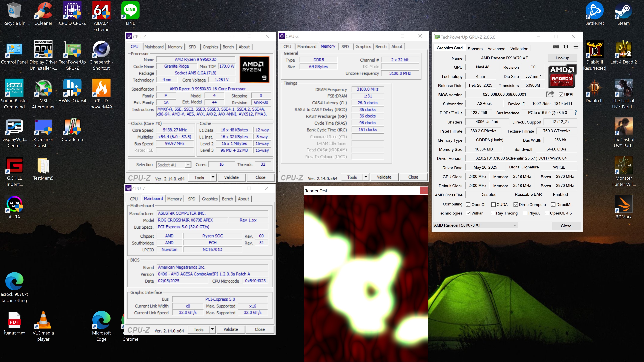Open the Sound Blaster Command icon
Screen dimensions: 644x362
[14, 94]
